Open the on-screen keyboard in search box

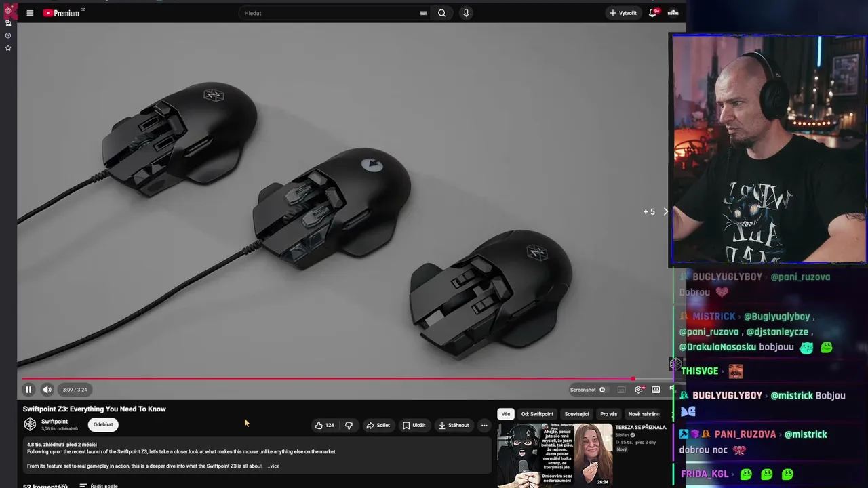(x=423, y=13)
